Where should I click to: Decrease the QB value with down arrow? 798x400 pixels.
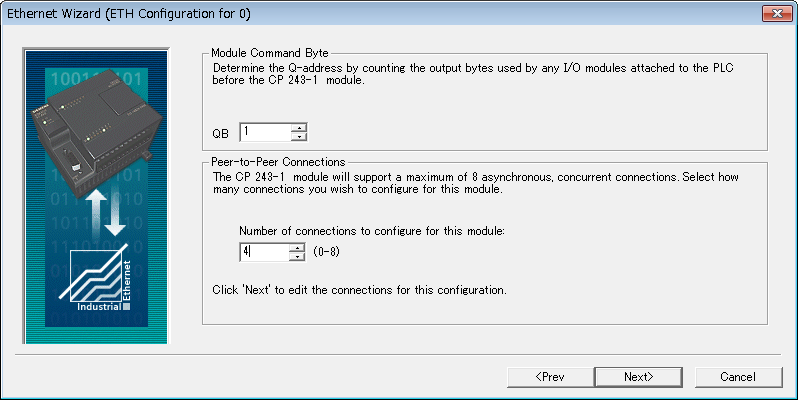(298, 137)
